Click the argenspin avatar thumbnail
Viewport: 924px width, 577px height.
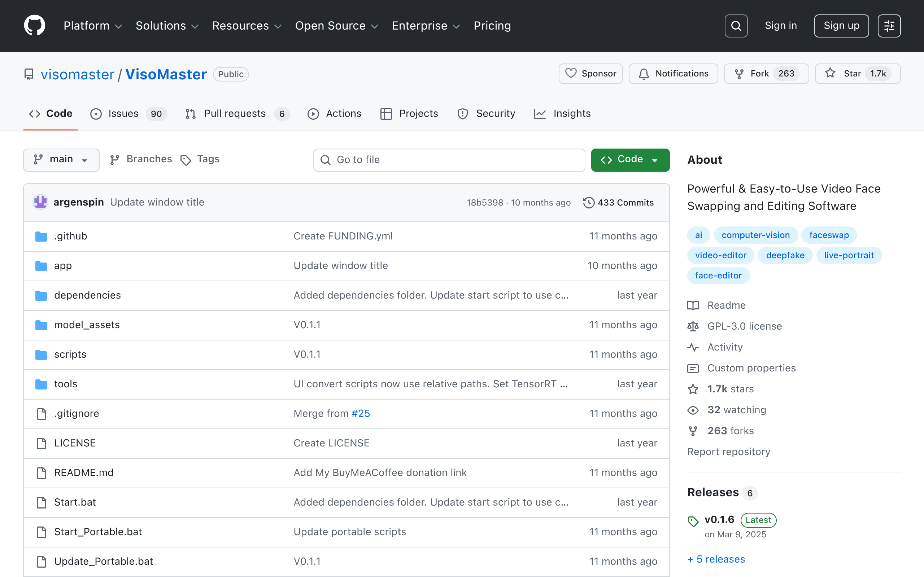click(x=40, y=202)
